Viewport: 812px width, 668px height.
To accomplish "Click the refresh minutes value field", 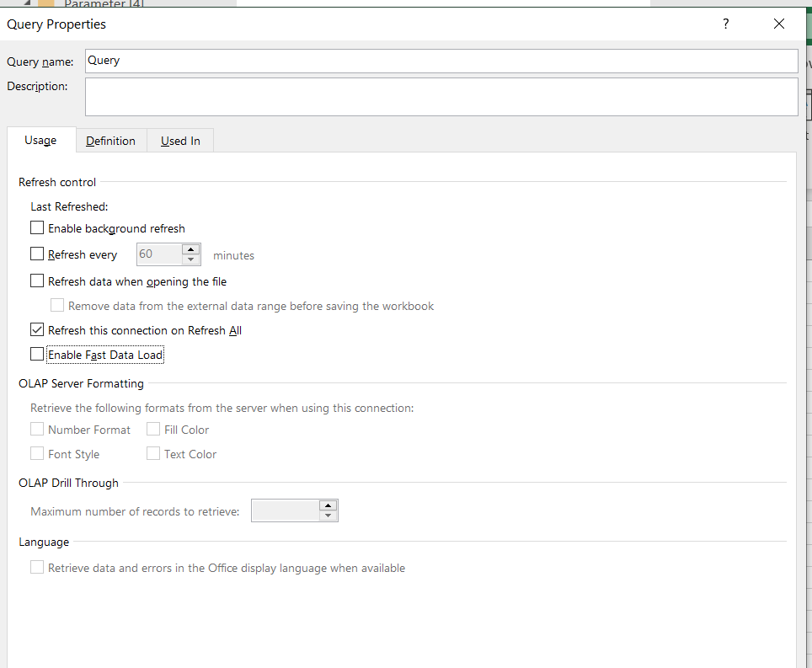I will pos(159,254).
